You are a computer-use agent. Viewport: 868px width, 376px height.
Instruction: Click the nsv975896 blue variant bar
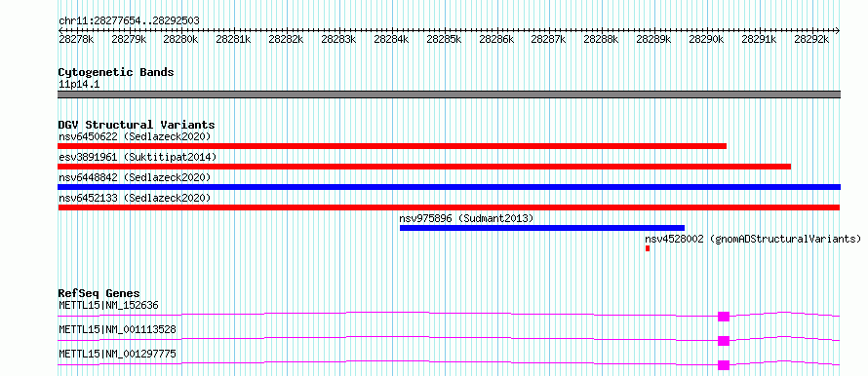[542, 228]
